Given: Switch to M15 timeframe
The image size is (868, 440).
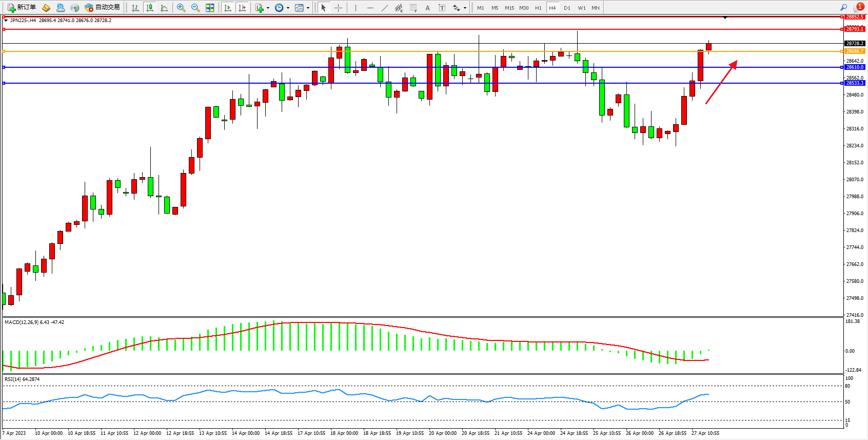Looking at the screenshot, I should [509, 8].
